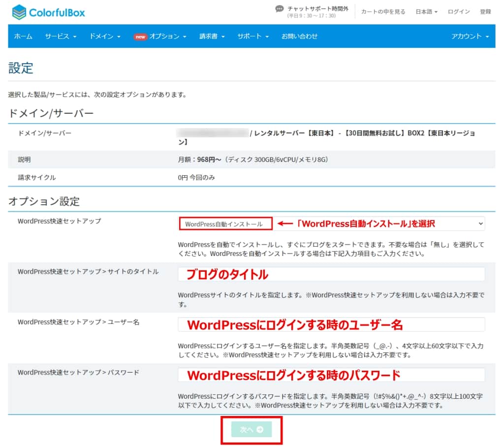Click the 設定 page heading
The width and height of the screenshot is (504, 447).
21,68
